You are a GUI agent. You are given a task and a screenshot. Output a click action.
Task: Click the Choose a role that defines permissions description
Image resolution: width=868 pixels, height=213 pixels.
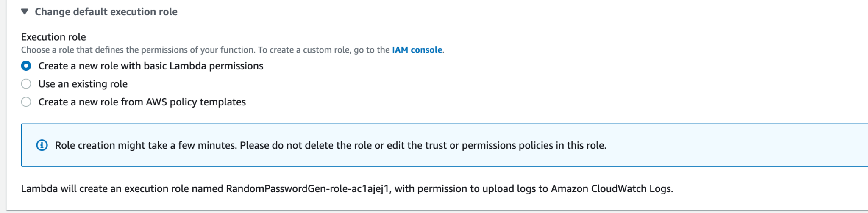(x=233, y=50)
